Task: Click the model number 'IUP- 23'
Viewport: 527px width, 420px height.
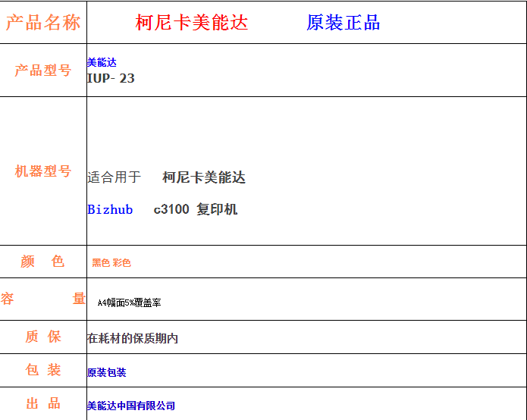Action: click(x=111, y=78)
